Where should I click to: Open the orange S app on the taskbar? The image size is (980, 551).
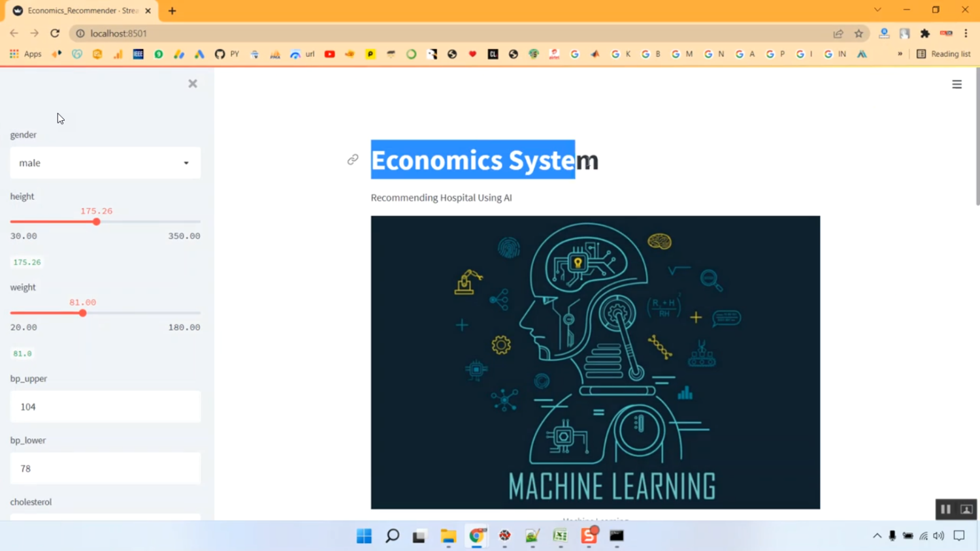pos(589,536)
